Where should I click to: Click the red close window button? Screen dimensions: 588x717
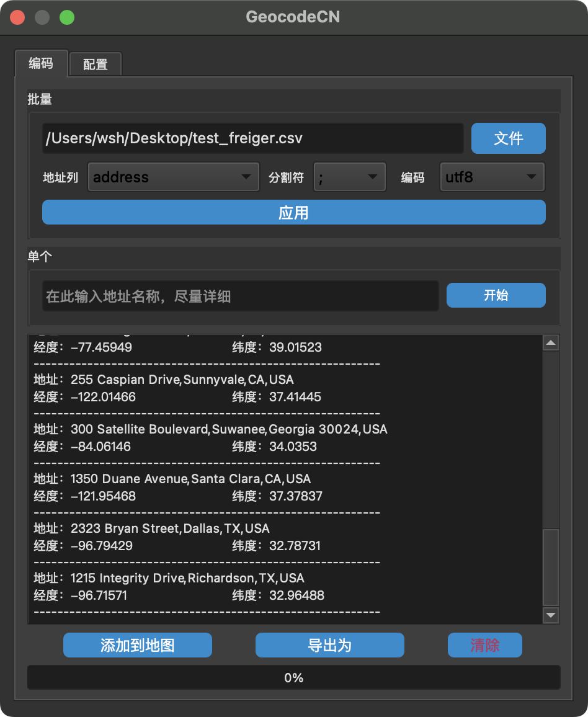(x=17, y=17)
